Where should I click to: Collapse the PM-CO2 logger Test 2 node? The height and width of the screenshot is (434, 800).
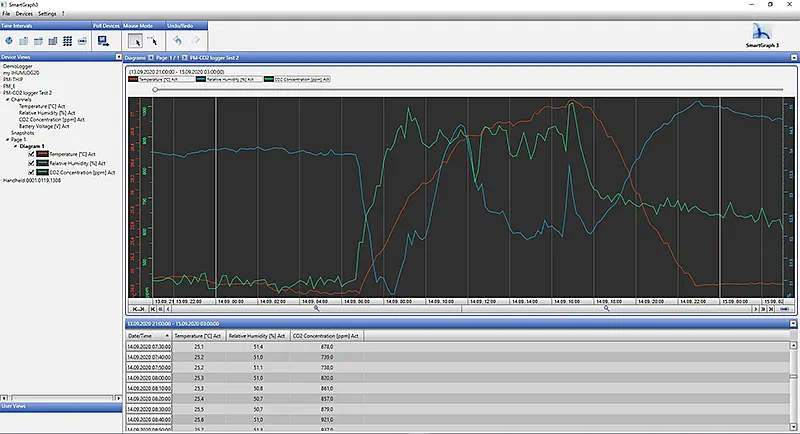(3, 93)
